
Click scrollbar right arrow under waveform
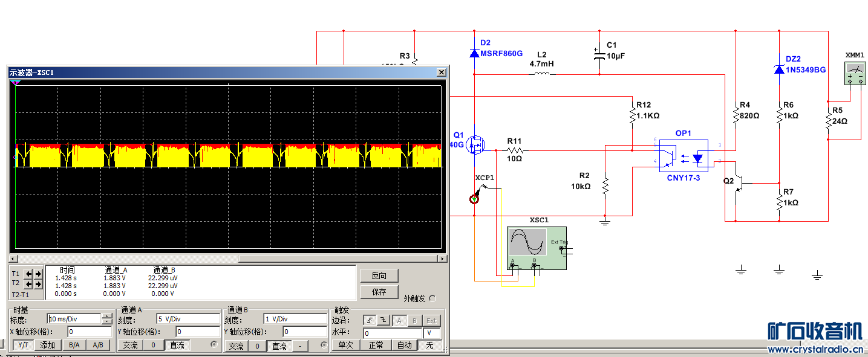(x=442, y=259)
